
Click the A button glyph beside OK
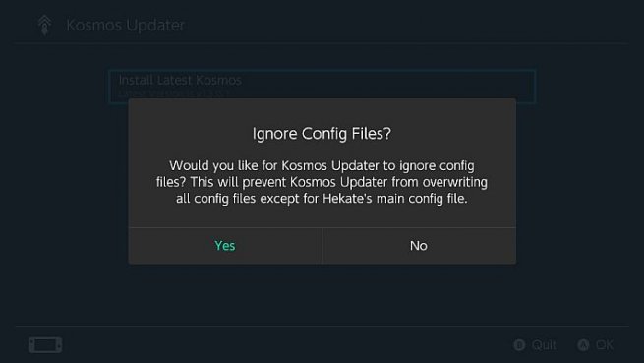tap(583, 345)
